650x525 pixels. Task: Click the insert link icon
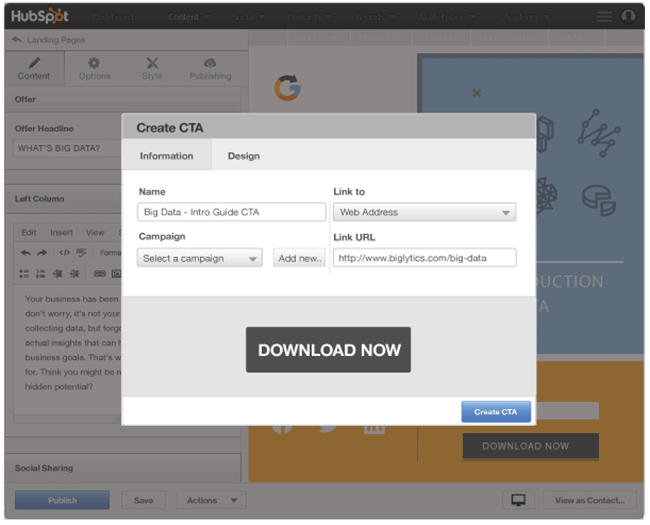tap(99, 274)
